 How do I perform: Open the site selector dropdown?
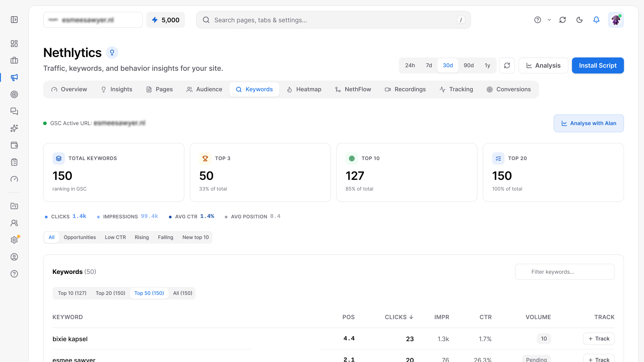[93, 20]
